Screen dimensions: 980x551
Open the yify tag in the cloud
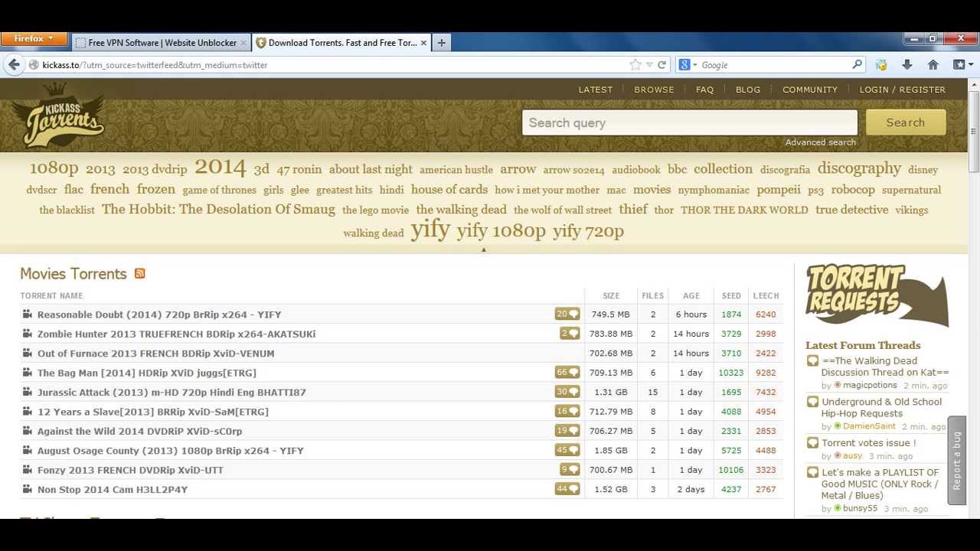coord(430,230)
